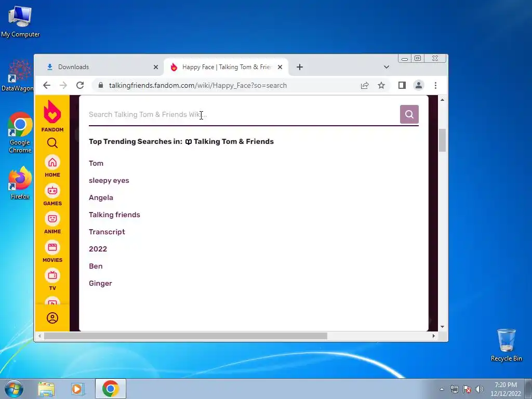Focus the Search Talking Tom & Friends Wiki field

pos(244,115)
